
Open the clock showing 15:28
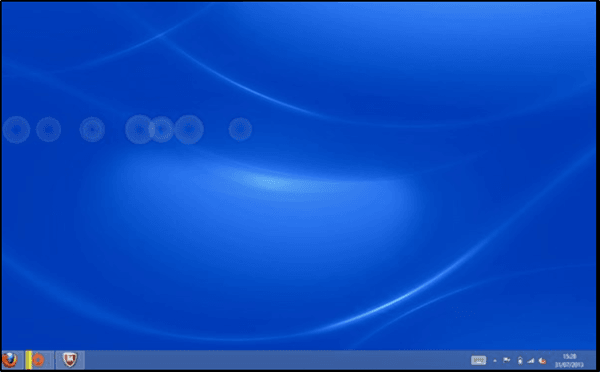(x=569, y=356)
